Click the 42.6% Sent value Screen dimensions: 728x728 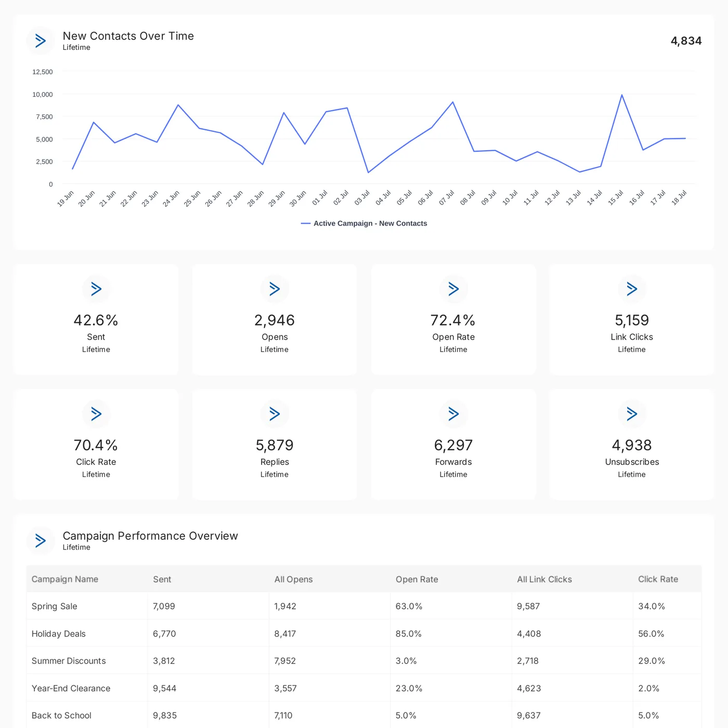click(x=96, y=320)
